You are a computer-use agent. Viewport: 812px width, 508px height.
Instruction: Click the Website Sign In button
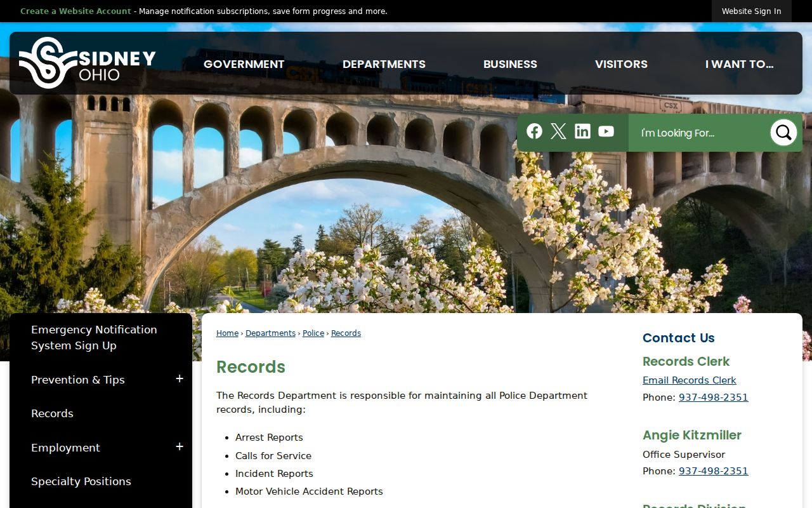click(751, 11)
